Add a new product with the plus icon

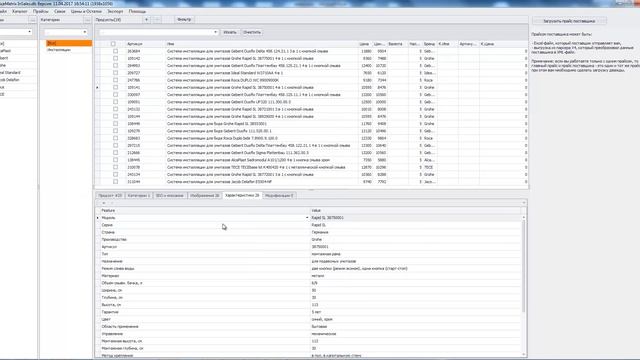click(146, 20)
